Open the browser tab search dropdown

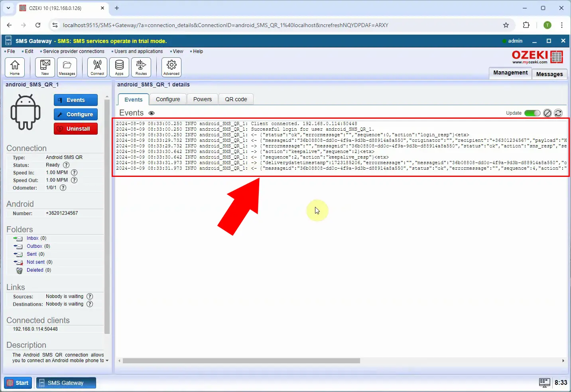pos(8,8)
